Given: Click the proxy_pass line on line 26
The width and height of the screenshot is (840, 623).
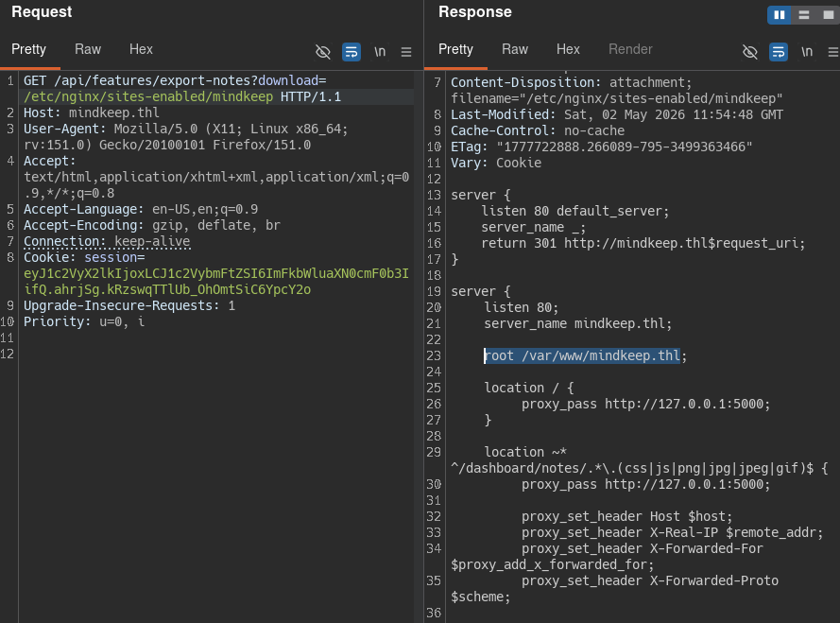Looking at the screenshot, I should pyautogui.click(x=646, y=405).
